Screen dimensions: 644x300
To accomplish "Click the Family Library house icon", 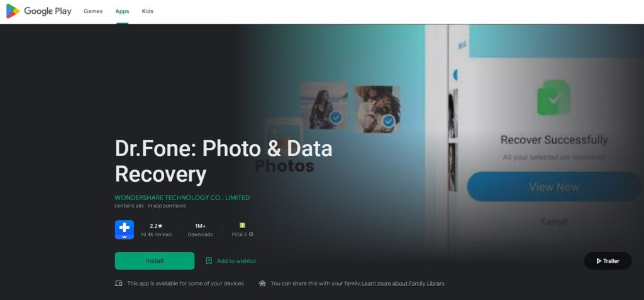I will (x=262, y=284).
